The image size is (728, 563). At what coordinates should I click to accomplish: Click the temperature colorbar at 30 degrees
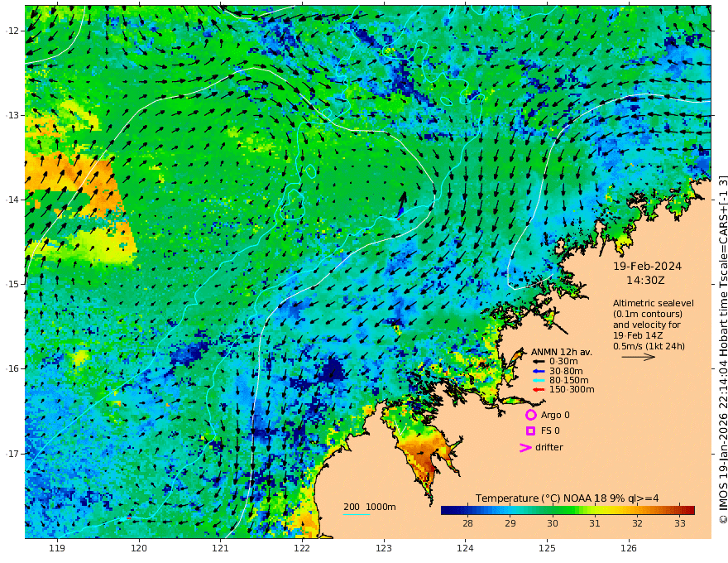point(553,510)
